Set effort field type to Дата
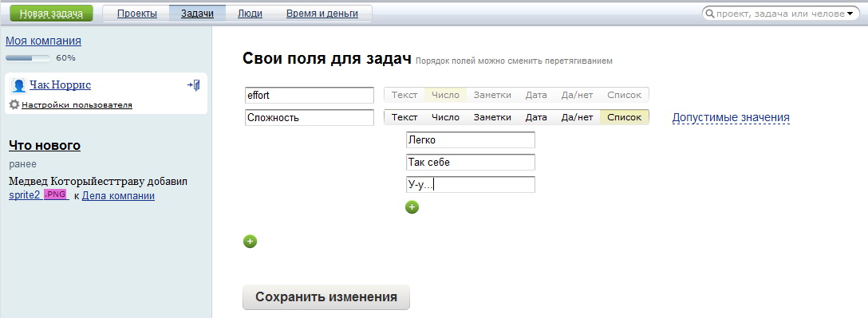868x318 pixels. point(536,95)
